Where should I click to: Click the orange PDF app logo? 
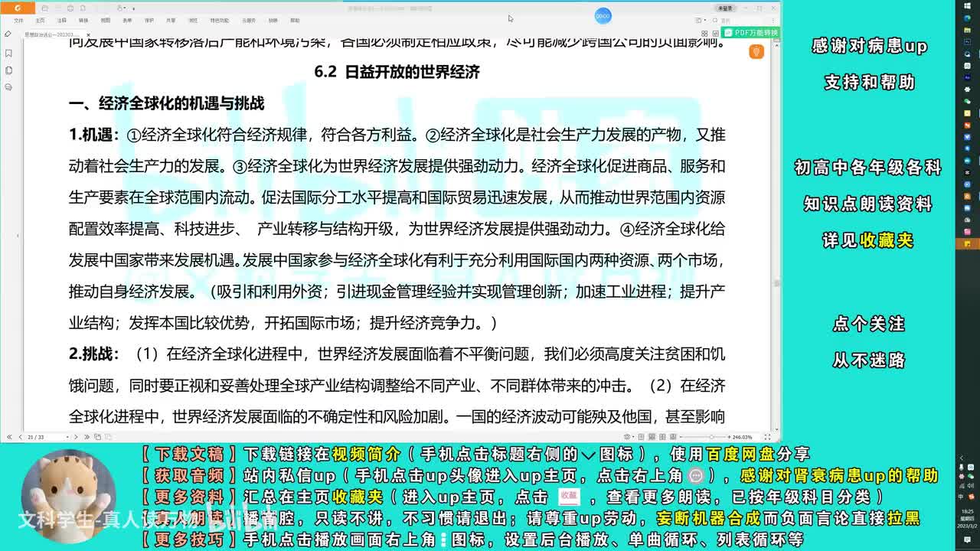[x=18, y=8]
